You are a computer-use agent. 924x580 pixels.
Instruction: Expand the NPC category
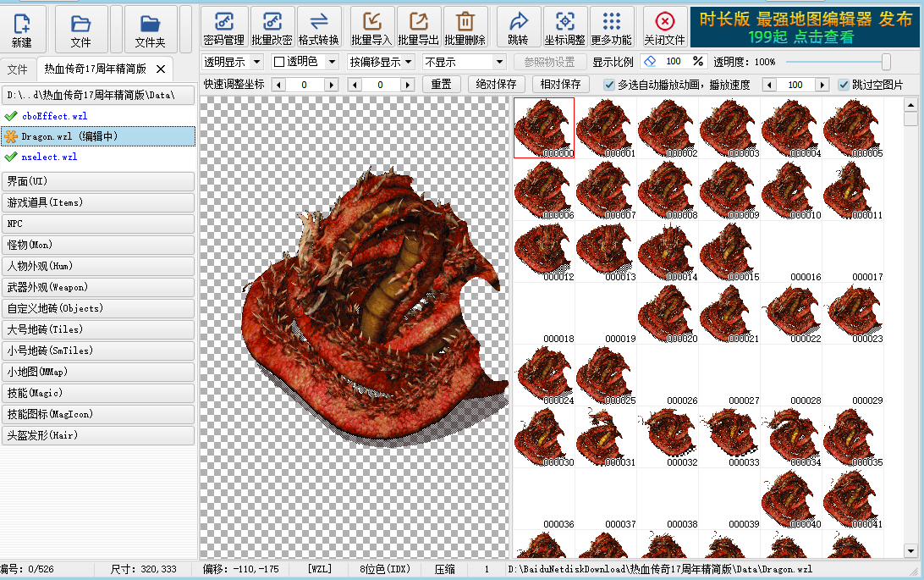(98, 224)
